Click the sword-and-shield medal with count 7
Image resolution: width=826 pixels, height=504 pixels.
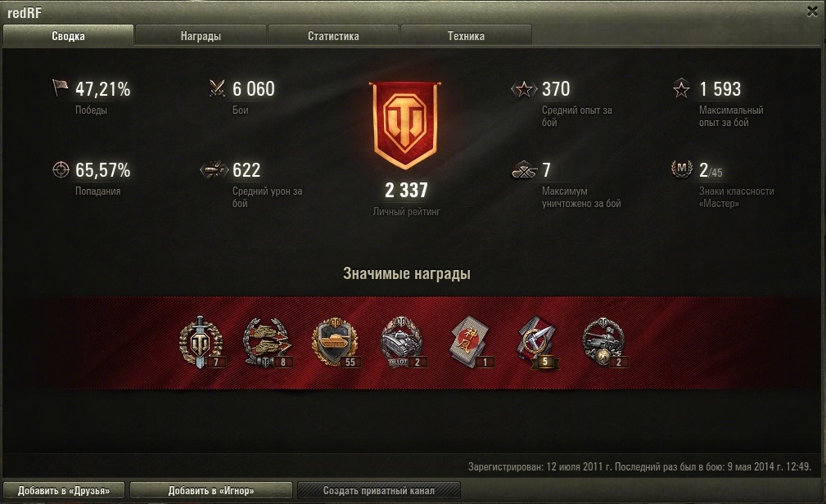(x=201, y=342)
